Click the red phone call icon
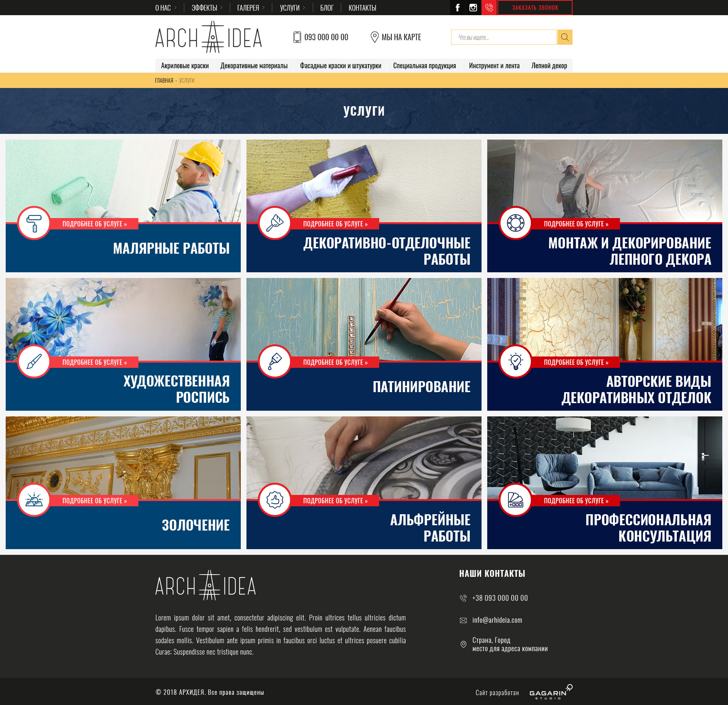728x705 pixels. coord(489,8)
